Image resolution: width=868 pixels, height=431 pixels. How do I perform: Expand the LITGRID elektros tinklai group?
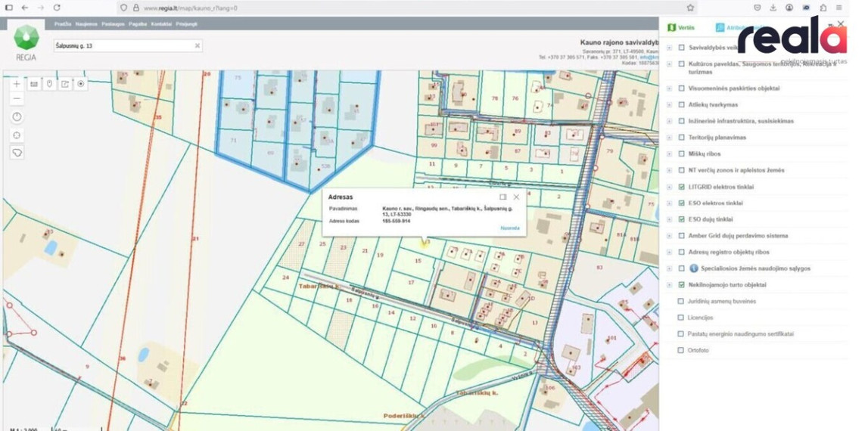pos(669,187)
